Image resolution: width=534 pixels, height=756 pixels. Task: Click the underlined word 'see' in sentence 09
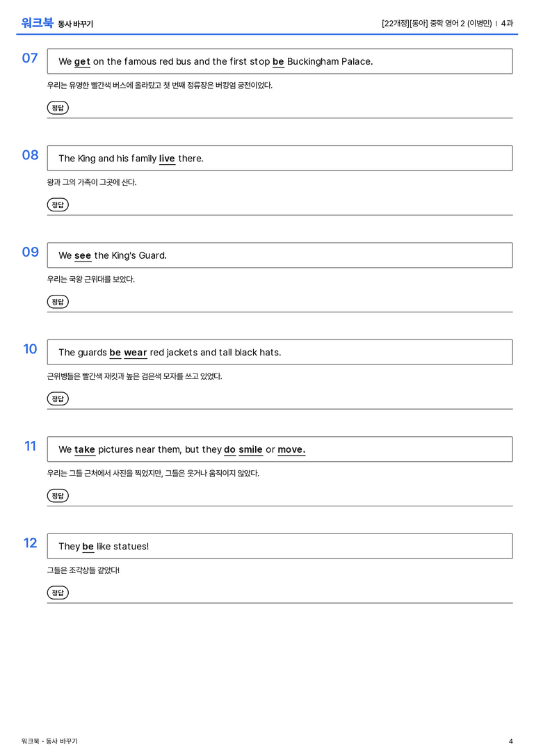pos(83,255)
